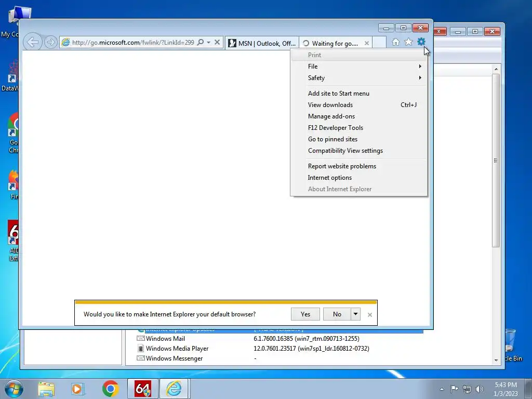Launch Windows Media Player taskbar icon
Image resolution: width=532 pixels, height=399 pixels.
tap(77, 389)
